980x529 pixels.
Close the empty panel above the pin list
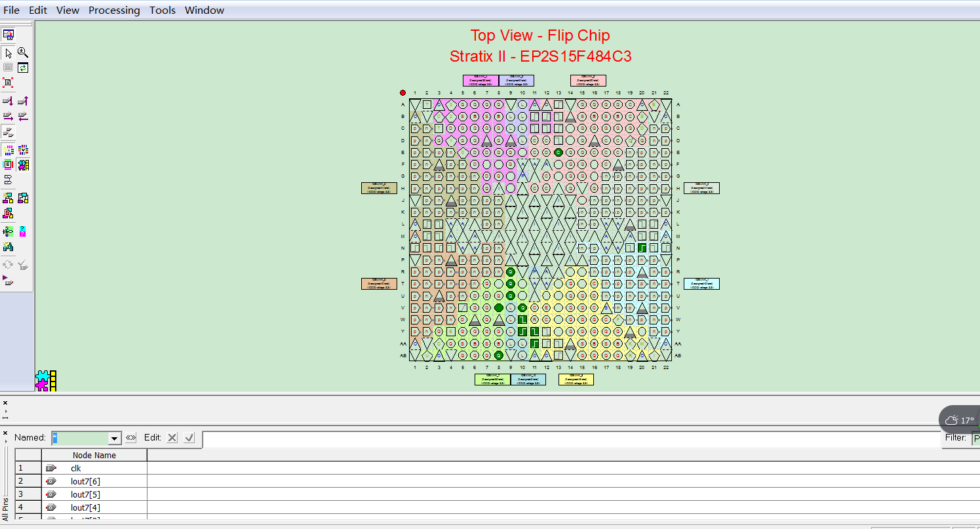click(5, 402)
